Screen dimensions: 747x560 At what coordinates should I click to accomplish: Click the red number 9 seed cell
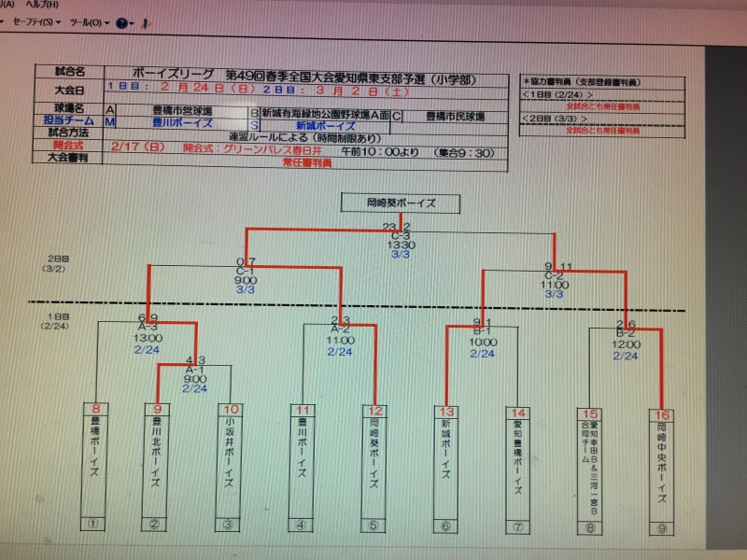coord(158,409)
